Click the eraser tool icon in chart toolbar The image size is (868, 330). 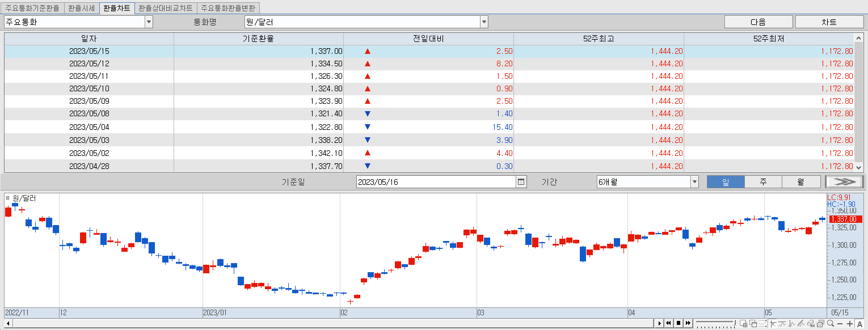tap(811, 323)
